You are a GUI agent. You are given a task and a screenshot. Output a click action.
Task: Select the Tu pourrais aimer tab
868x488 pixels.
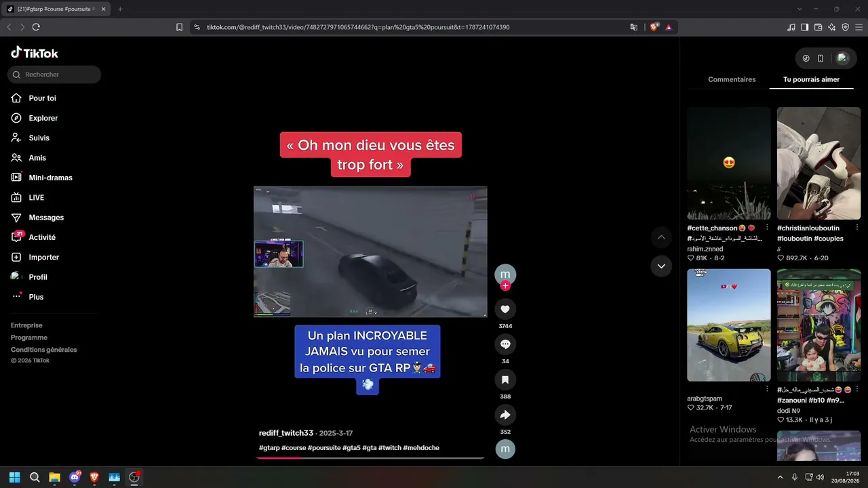811,79
